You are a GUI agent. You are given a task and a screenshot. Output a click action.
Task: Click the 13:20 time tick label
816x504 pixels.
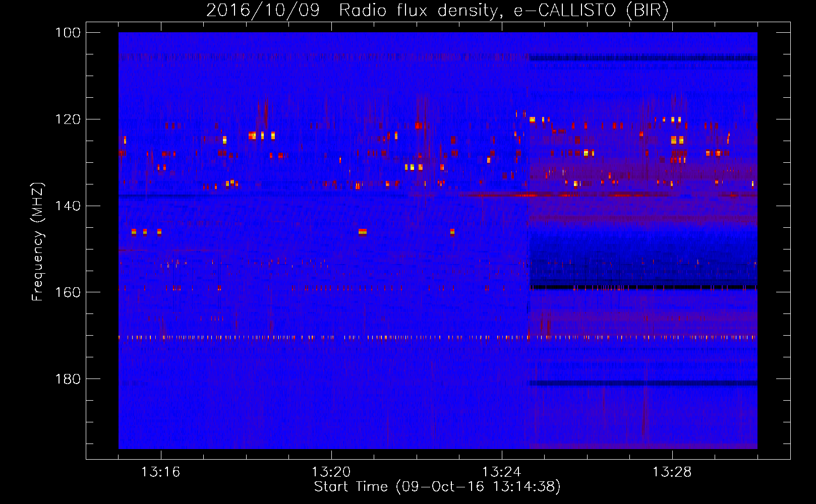tap(331, 472)
